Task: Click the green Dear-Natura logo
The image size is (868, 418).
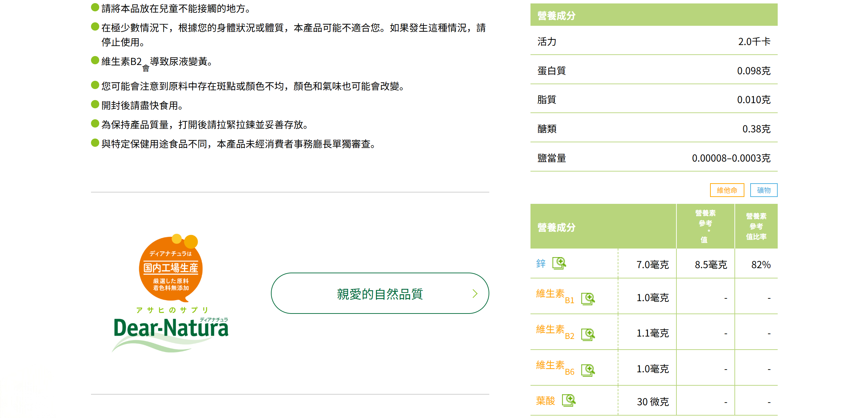Action: pos(171,328)
